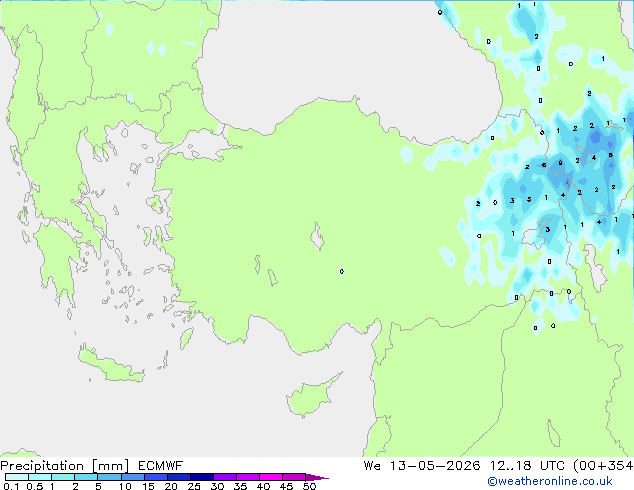Select the 5–10 mm legend swatch

tap(109, 477)
